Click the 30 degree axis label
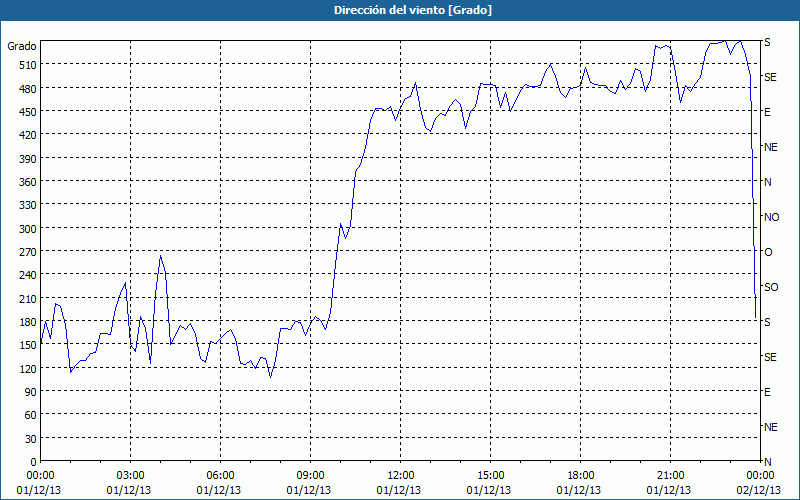Viewport: 800px width, 500px height. pos(31,439)
